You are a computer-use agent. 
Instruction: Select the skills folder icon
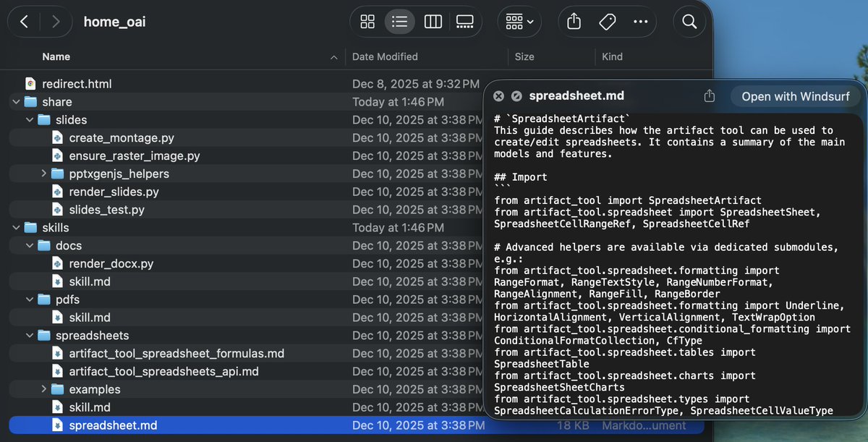click(x=30, y=228)
